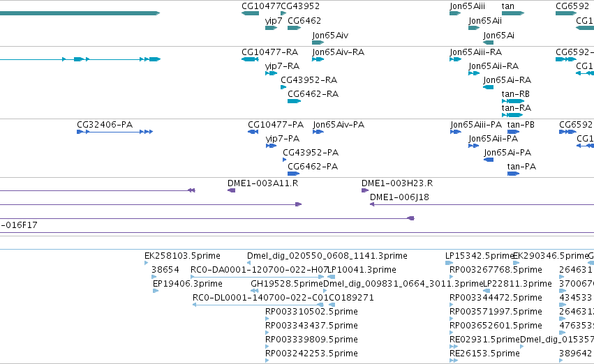Image resolution: width=594 pixels, height=364 pixels.
Task: Select the CG6462-PA protein glyph
Action: pyautogui.click(x=294, y=174)
